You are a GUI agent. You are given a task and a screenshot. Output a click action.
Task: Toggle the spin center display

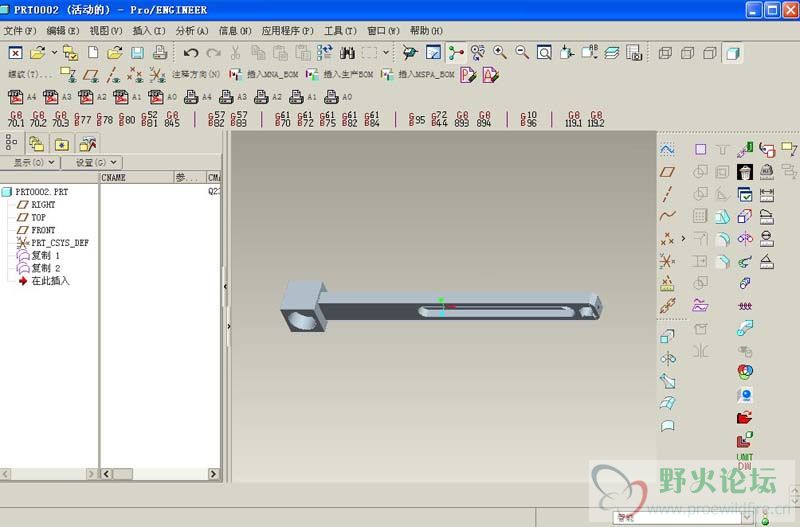tap(456, 53)
